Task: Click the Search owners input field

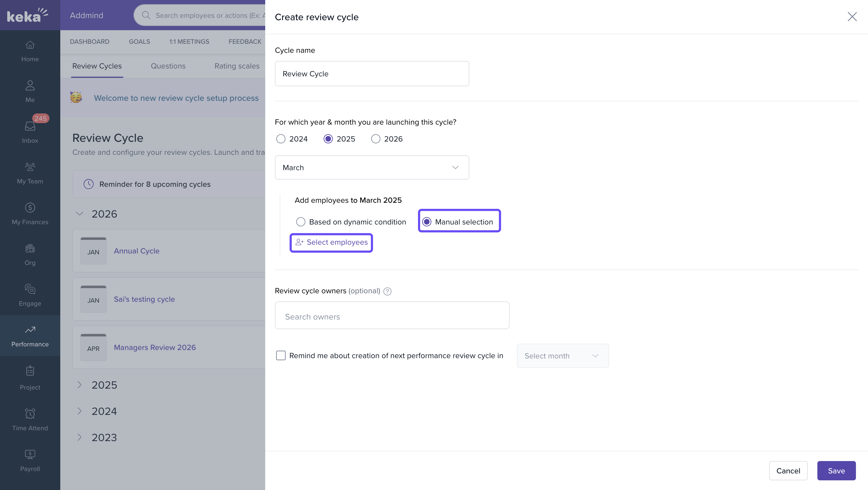Action: tap(392, 316)
